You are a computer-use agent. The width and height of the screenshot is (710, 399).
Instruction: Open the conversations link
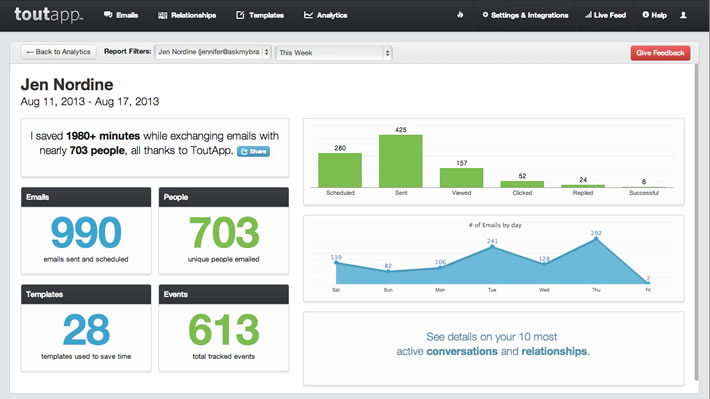(462, 351)
